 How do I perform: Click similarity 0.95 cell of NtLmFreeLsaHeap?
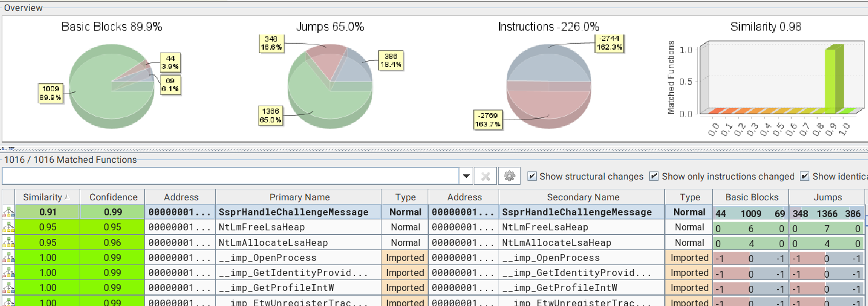[x=47, y=227]
